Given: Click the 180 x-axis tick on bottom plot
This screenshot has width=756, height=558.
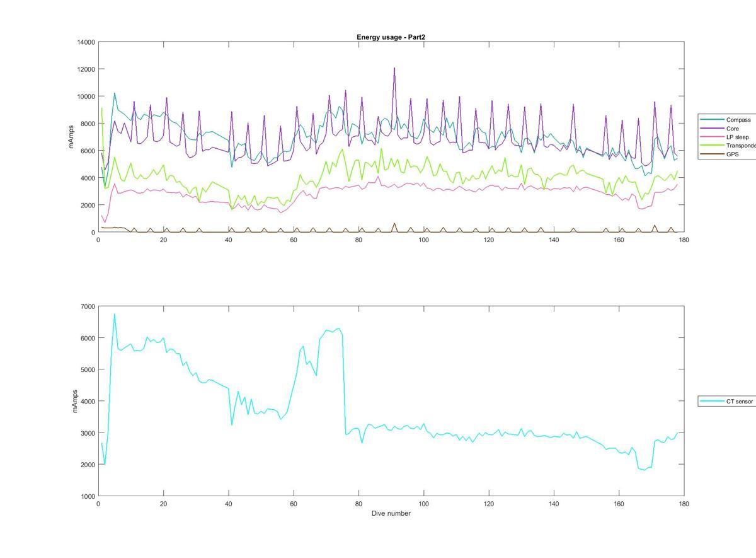Looking at the screenshot, I should click(684, 504).
